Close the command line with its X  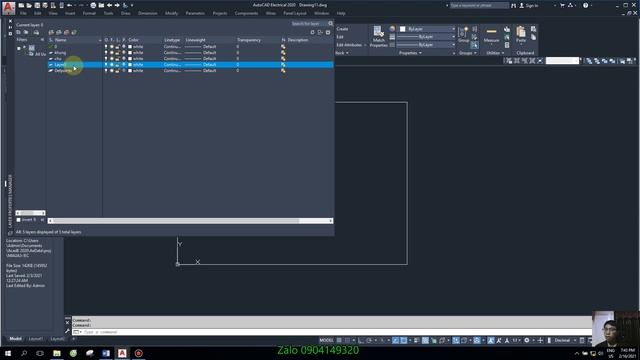pos(67,322)
